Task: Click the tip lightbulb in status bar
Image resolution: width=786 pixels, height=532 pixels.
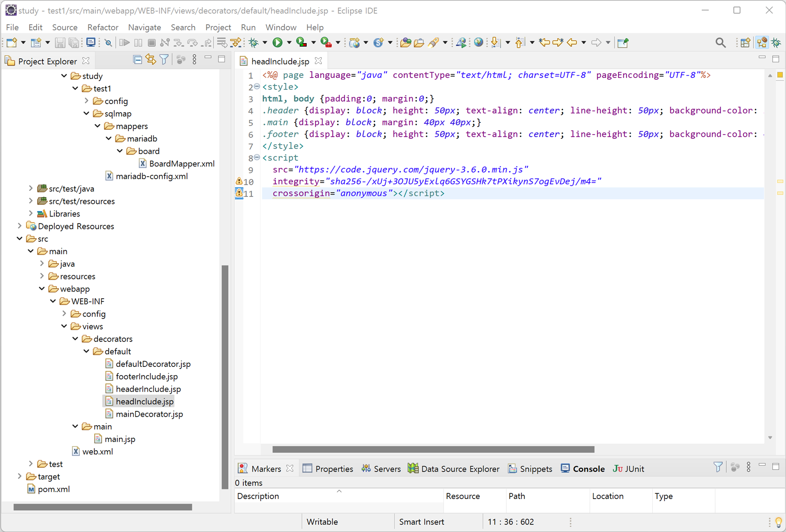Action: [x=779, y=522]
